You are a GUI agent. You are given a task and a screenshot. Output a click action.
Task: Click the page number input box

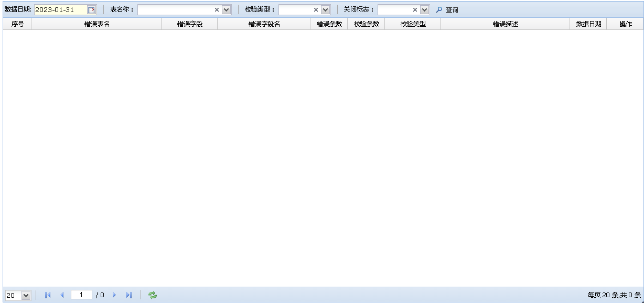click(x=81, y=295)
